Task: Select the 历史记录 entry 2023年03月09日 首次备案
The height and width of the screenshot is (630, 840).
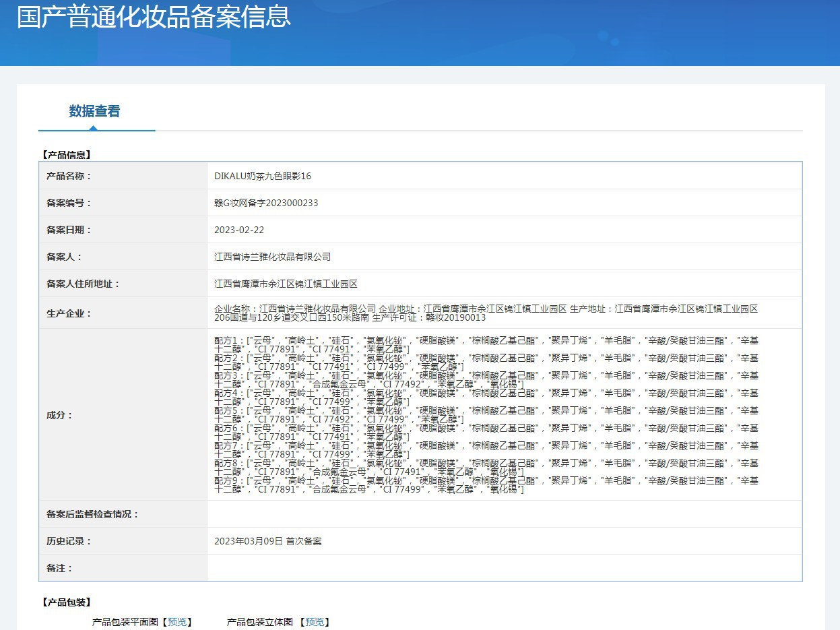Action: click(x=268, y=541)
